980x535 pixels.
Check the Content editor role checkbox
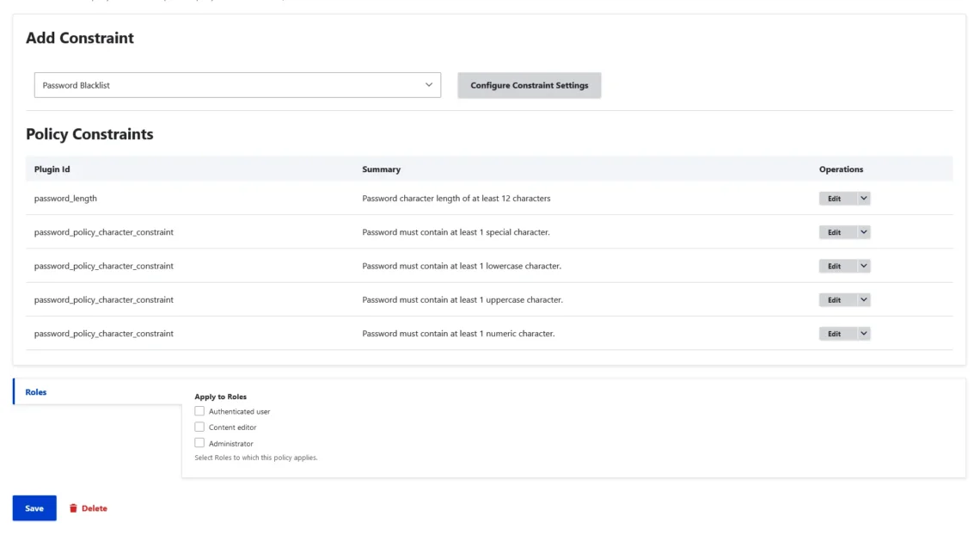199,427
